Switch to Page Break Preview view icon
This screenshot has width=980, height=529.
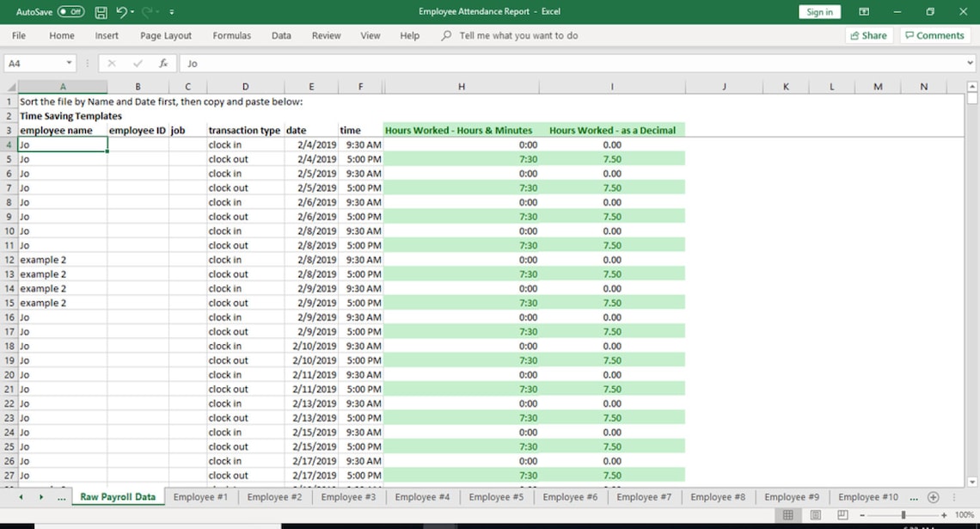[841, 514]
